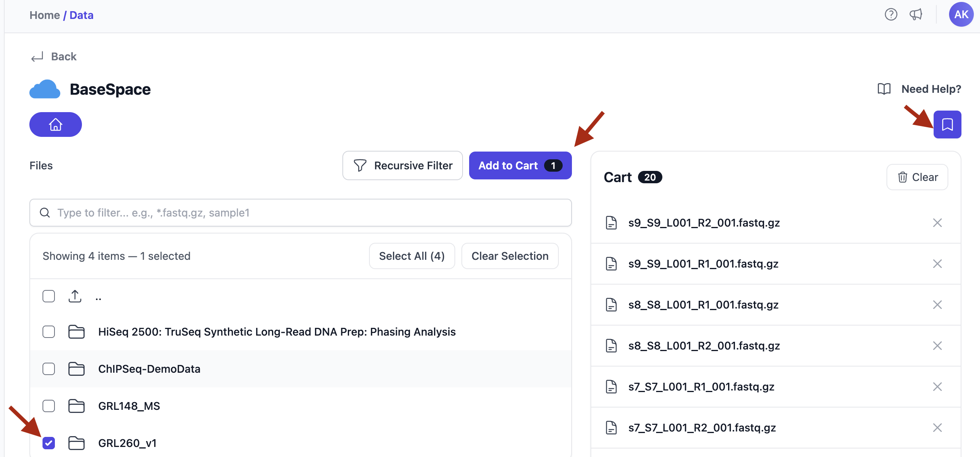Navigate to Home in breadcrumb
The image size is (980, 457).
44,15
